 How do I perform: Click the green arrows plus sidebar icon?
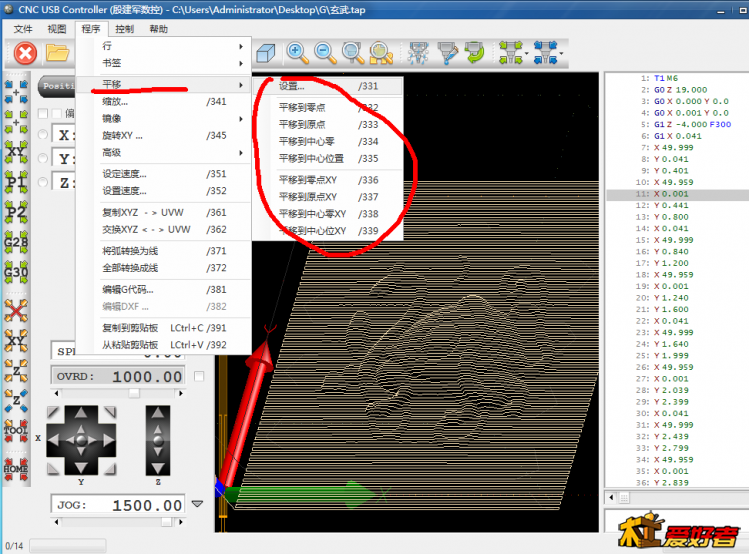16,122
